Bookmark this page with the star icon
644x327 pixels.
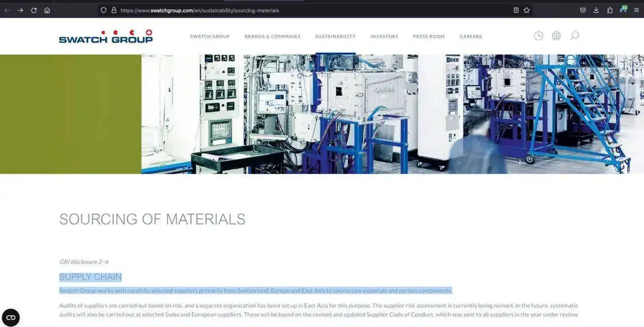click(x=527, y=10)
